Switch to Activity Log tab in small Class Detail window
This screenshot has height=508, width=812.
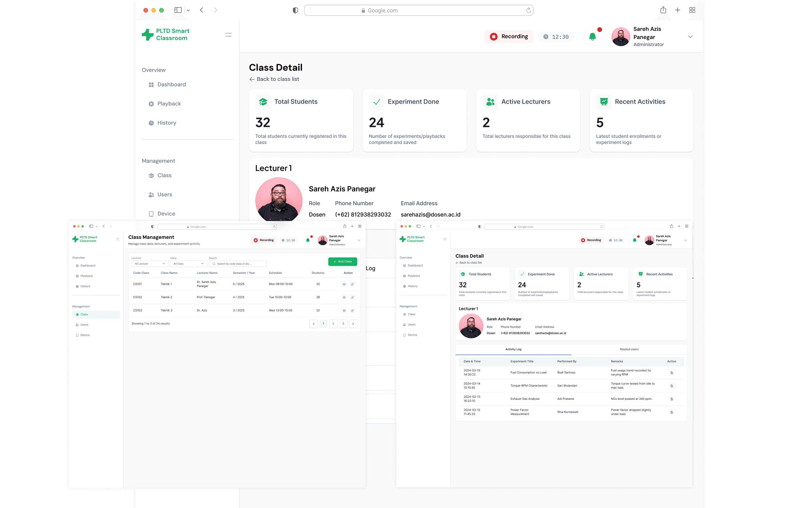513,350
